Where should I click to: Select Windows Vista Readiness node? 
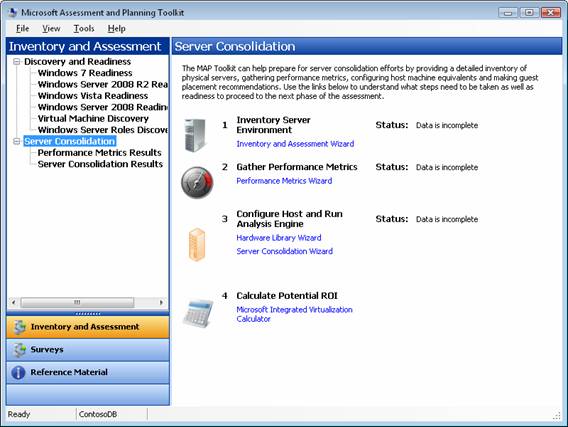93,96
